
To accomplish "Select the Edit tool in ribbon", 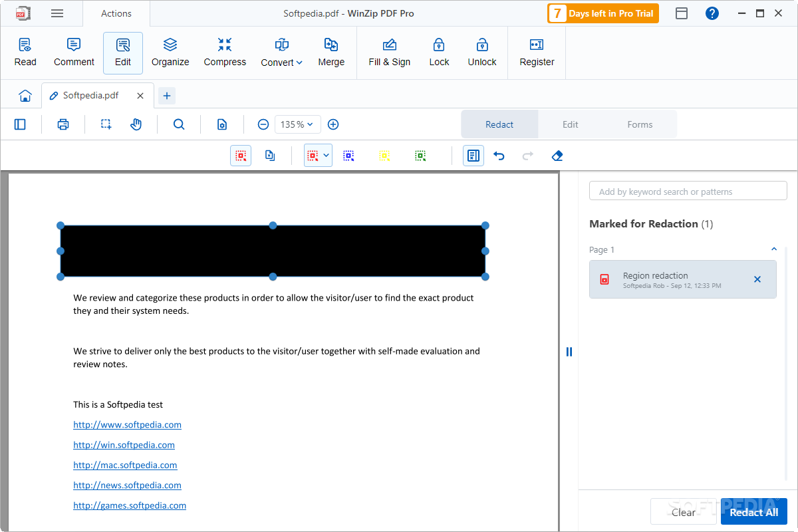I will coord(123,53).
